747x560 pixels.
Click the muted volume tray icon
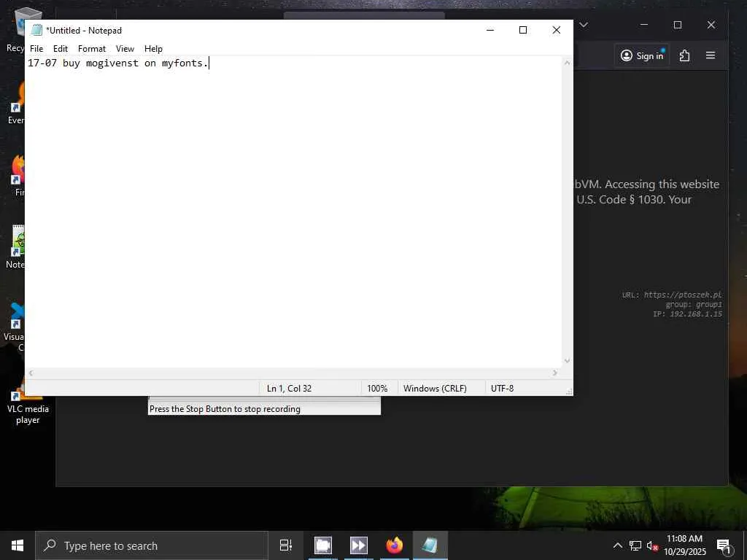coord(652,545)
